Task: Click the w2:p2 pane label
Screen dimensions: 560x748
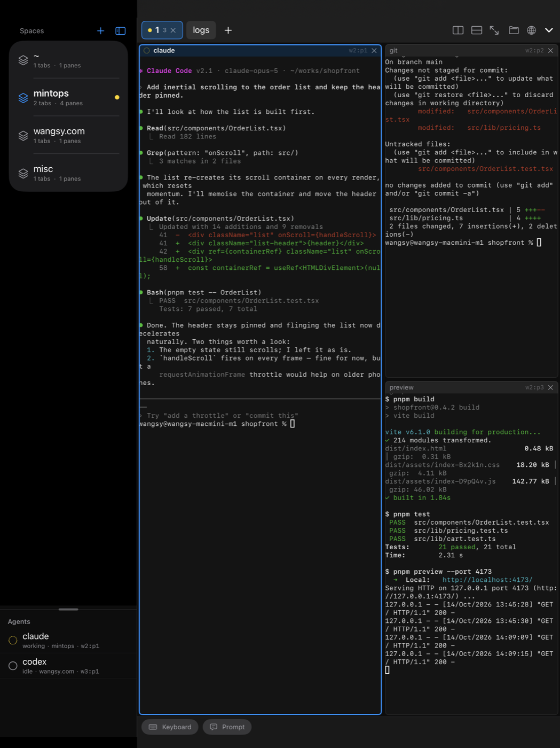Action: pyautogui.click(x=534, y=51)
